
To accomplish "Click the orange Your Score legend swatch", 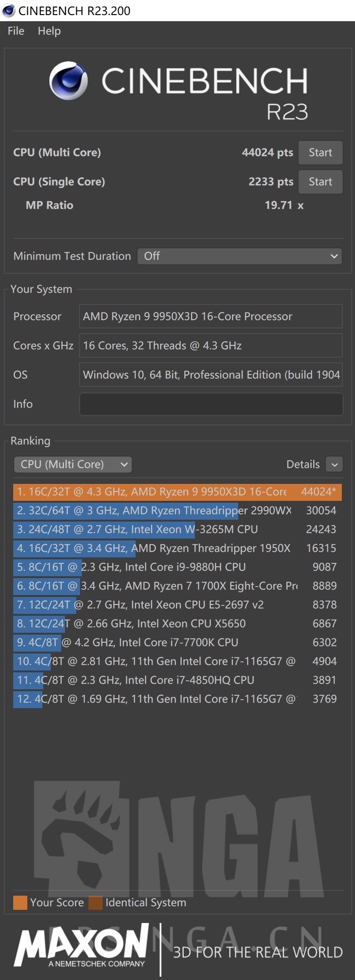I will click(x=19, y=902).
